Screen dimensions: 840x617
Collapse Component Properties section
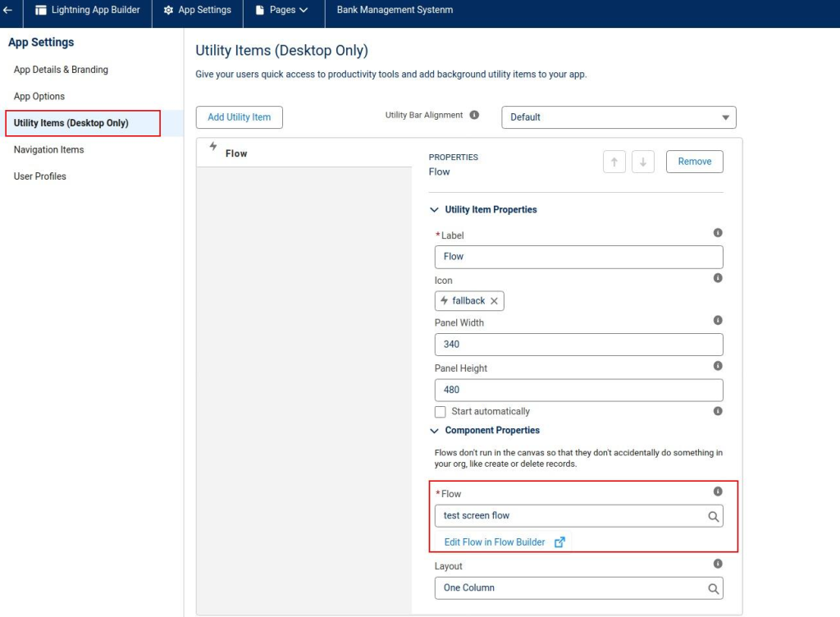(x=435, y=431)
